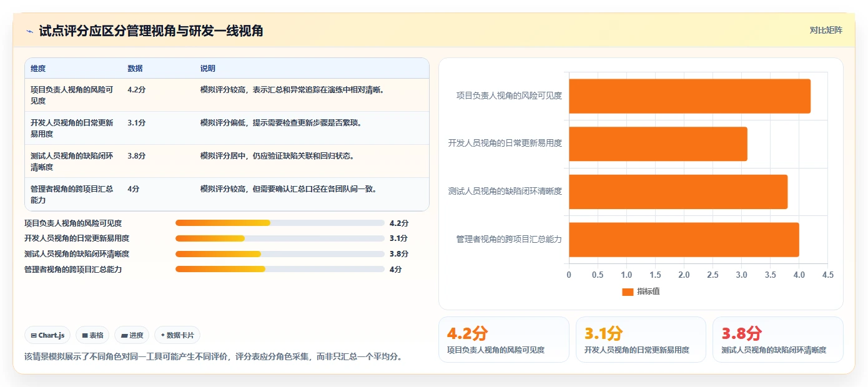Click progress value 3.8分 next to bar
Image resolution: width=868 pixels, height=387 pixels.
399,254
